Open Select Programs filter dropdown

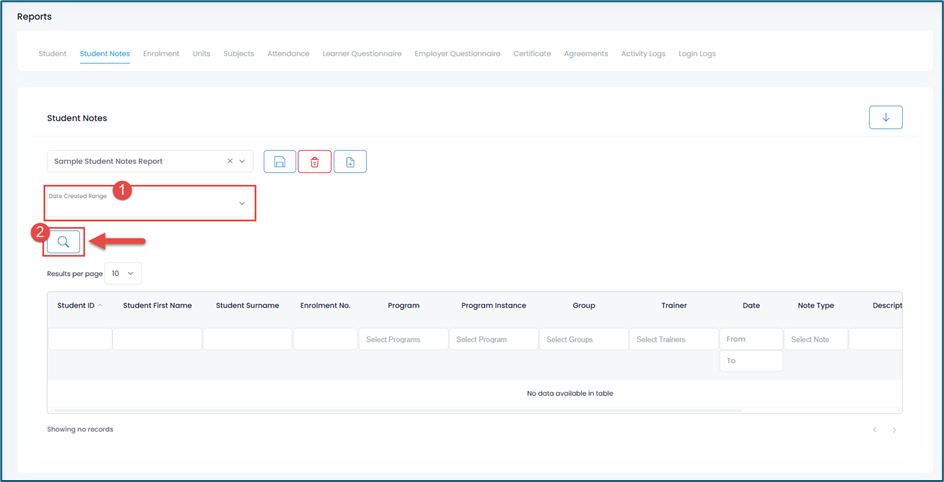pos(403,340)
